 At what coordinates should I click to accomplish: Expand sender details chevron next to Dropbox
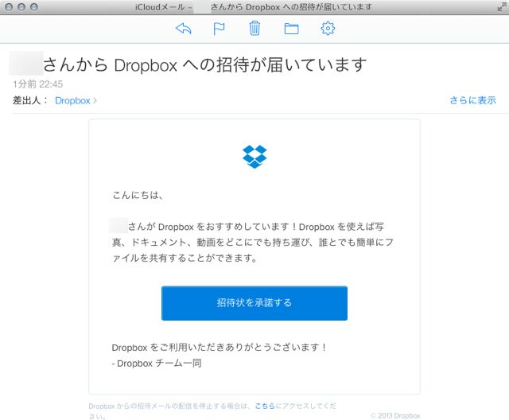point(95,100)
